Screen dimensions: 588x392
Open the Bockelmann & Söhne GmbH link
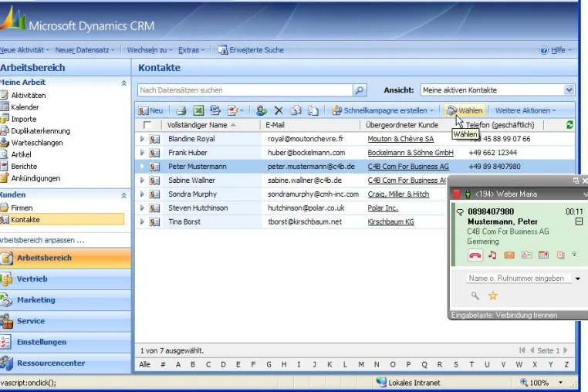pos(411,153)
